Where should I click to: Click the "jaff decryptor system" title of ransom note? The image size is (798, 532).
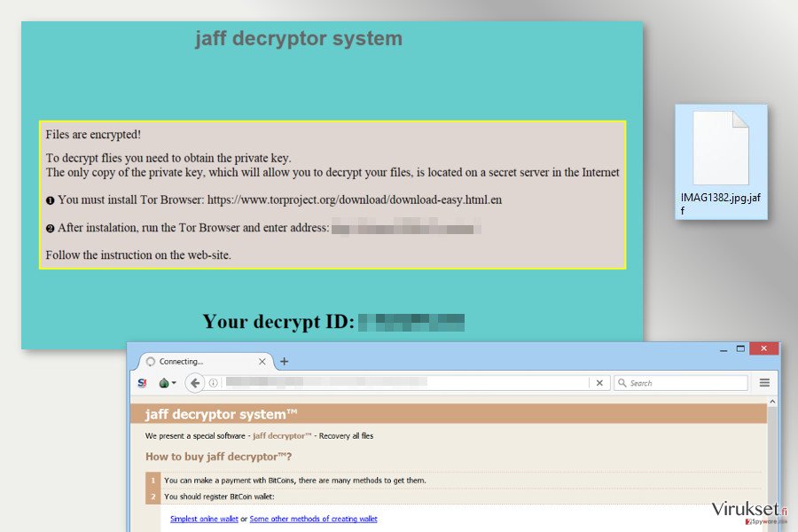point(299,39)
